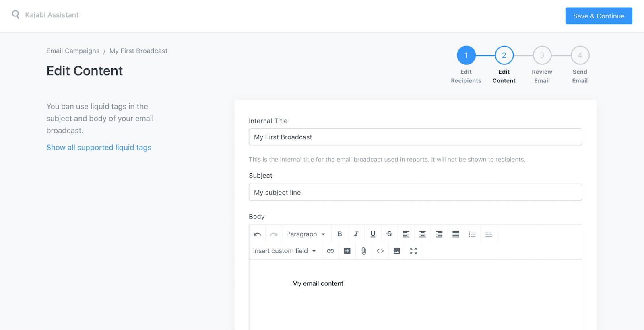Viewport: 644px width, 330px height.
Task: Open the Paragraph format dropdown
Action: (305, 234)
